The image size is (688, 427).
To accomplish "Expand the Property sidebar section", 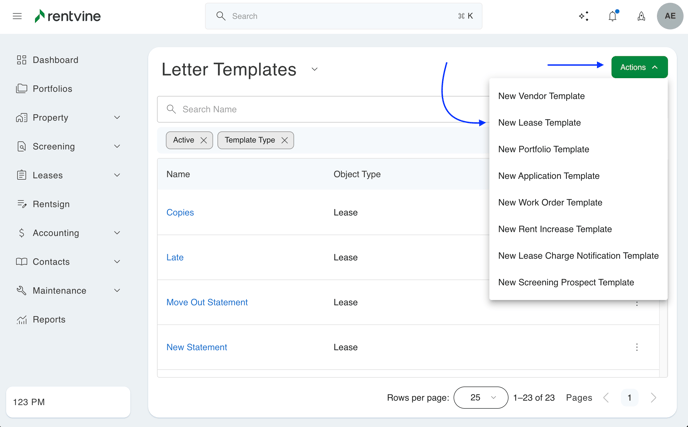I will pyautogui.click(x=117, y=118).
